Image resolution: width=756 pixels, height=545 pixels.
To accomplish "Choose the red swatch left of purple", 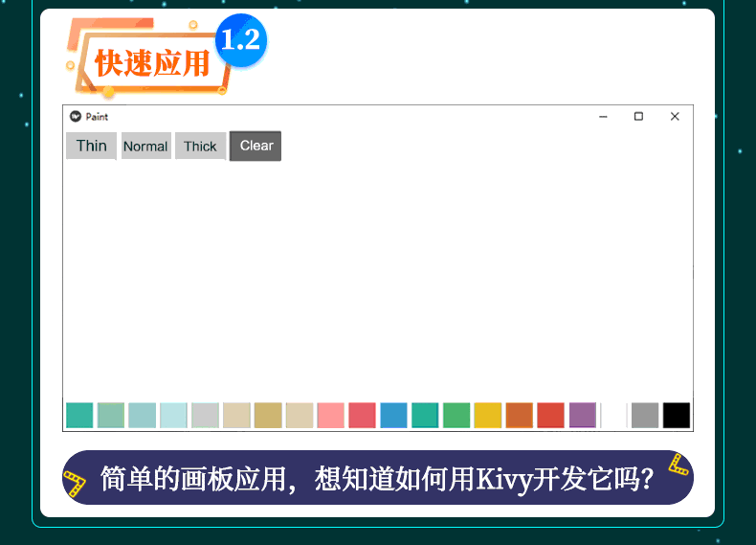I will click(x=550, y=416).
